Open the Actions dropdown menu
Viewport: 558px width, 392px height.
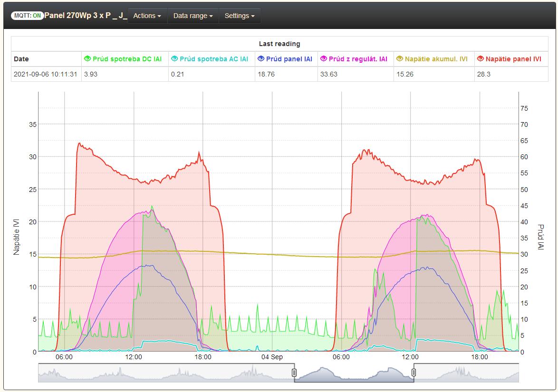[147, 16]
